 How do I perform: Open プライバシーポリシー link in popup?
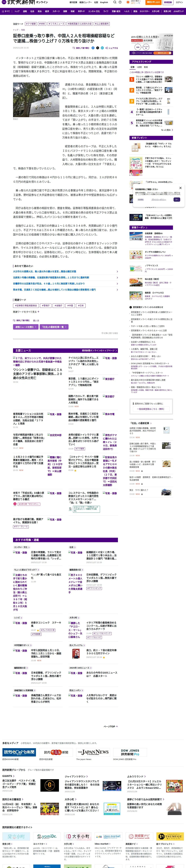click(158, 199)
